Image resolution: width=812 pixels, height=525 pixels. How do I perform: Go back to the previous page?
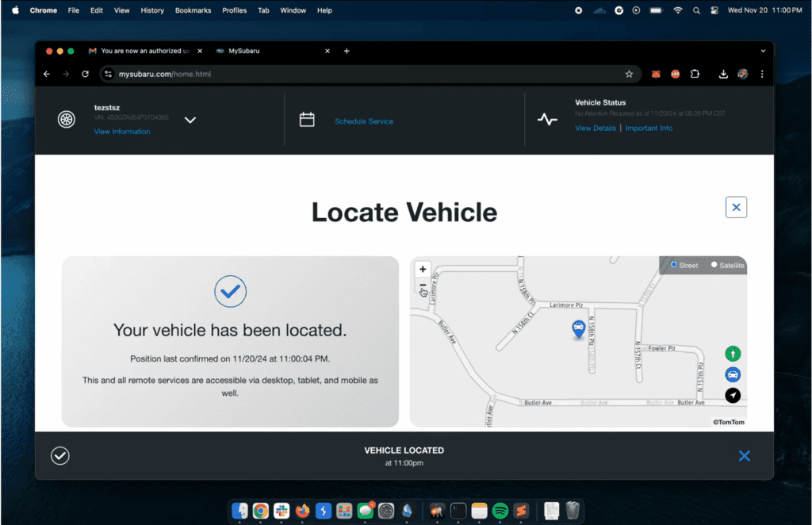click(47, 74)
